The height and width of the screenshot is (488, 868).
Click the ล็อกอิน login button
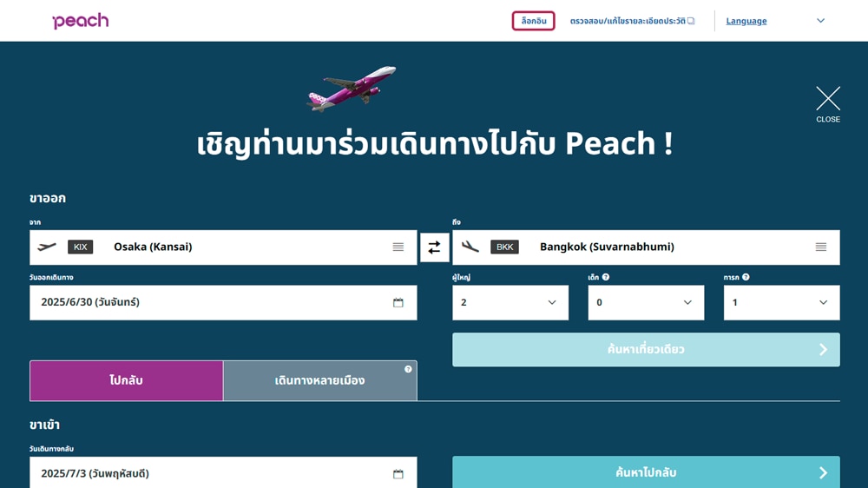pyautogui.click(x=534, y=21)
